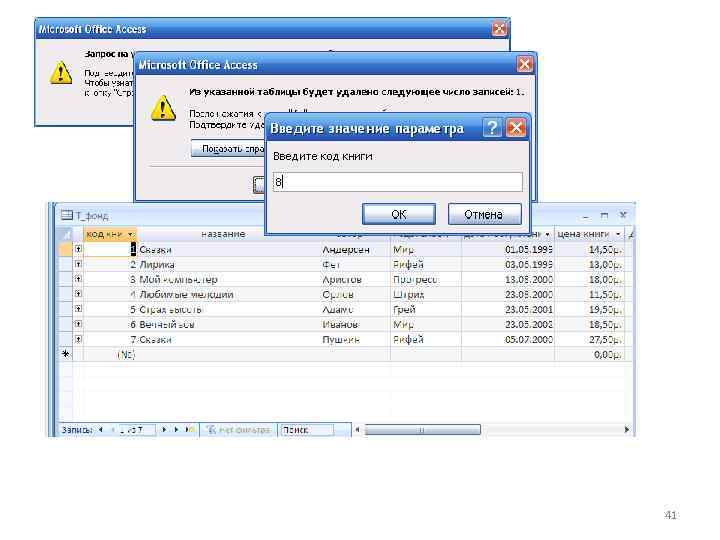720x540 pixels.
Task: Click the Отмена button
Action: 484,214
